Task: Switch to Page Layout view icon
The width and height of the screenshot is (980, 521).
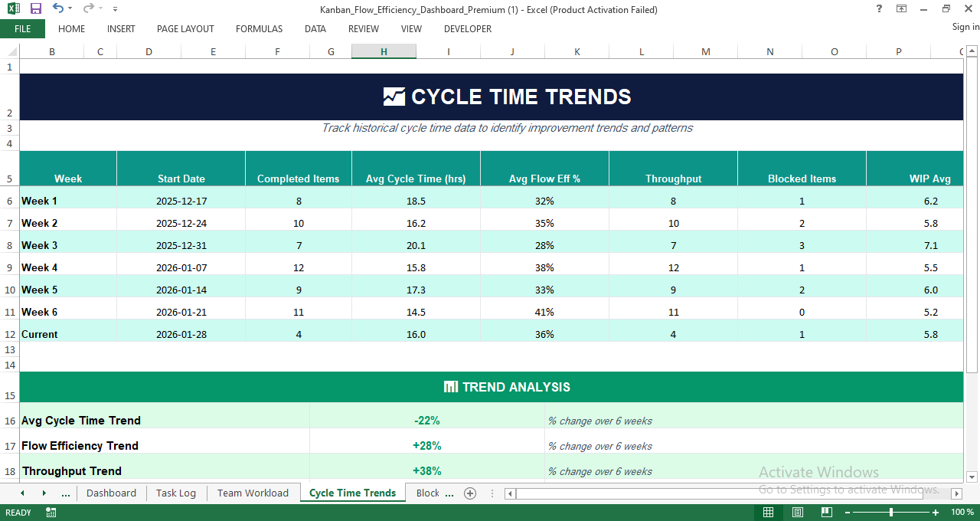Action: click(x=797, y=512)
